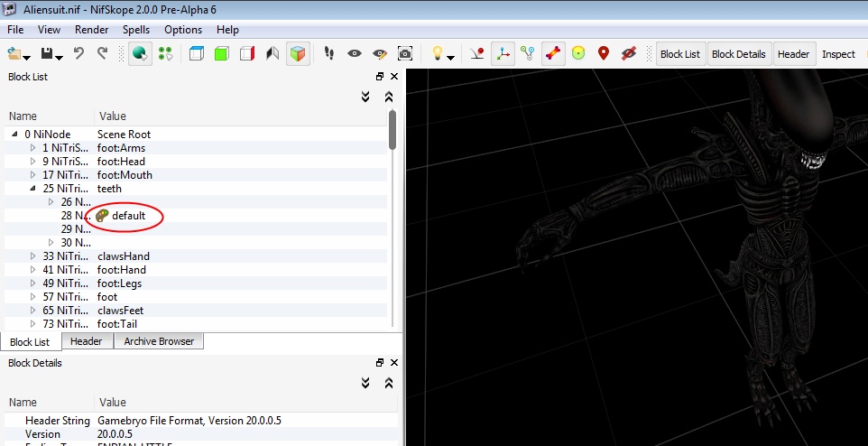Undo the last action
The width and height of the screenshot is (868, 446).
click(x=78, y=54)
